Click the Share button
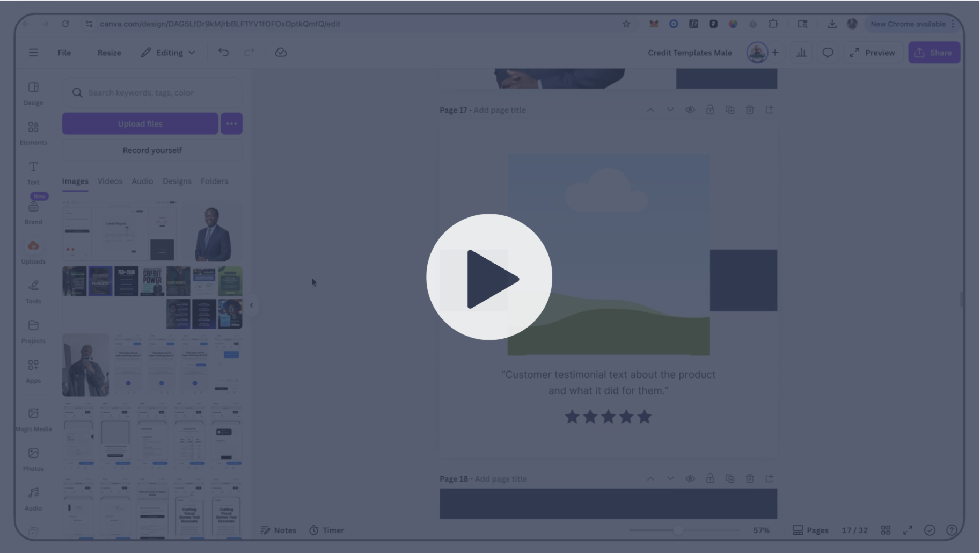The image size is (980, 553). tap(934, 52)
